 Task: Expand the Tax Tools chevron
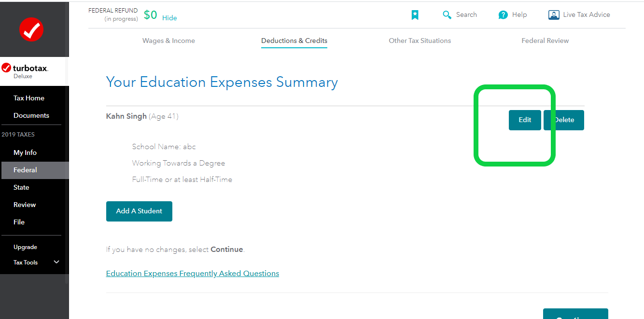point(56,262)
